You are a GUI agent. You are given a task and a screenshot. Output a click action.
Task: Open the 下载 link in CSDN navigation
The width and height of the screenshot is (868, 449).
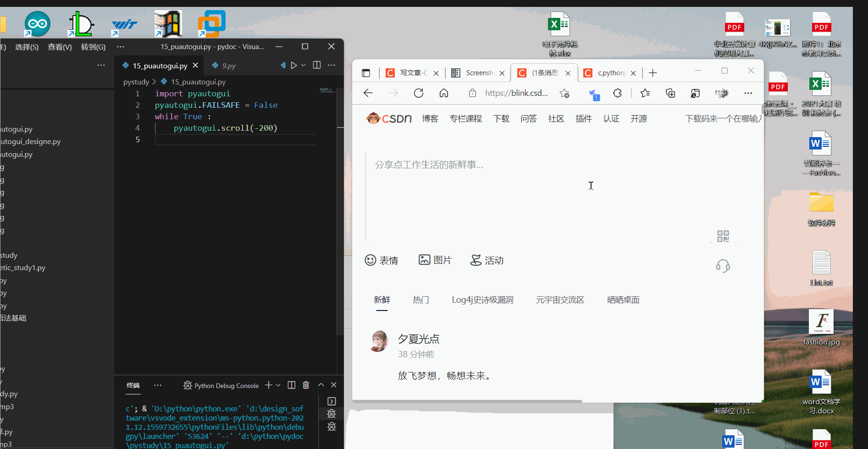501,118
